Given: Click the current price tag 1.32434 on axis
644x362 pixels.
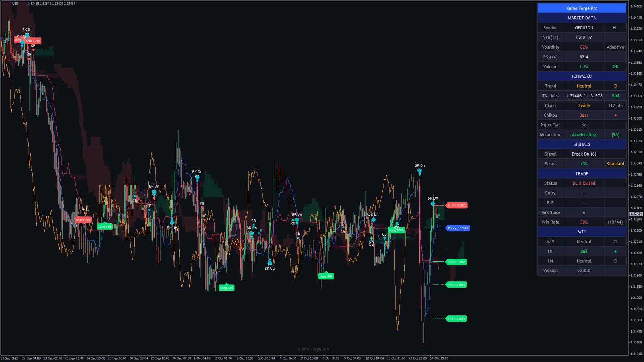Looking at the screenshot, I should [x=636, y=214].
